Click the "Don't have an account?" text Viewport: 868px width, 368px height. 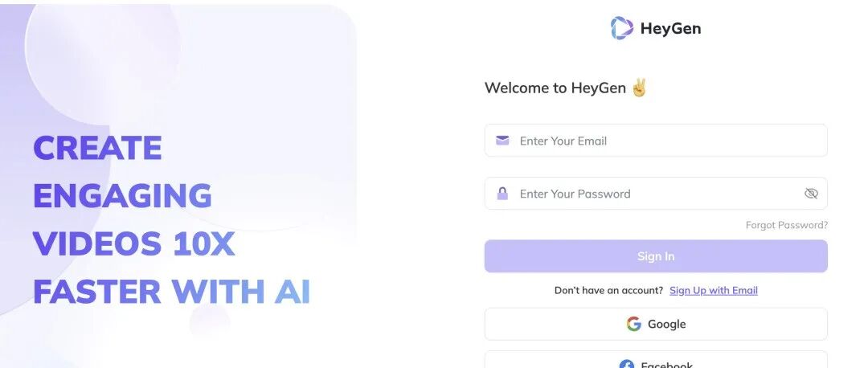click(608, 290)
